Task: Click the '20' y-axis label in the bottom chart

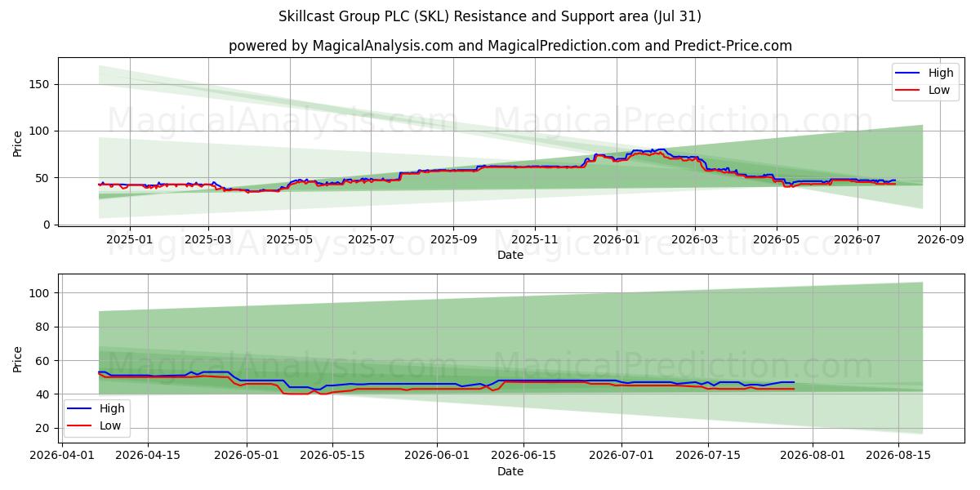Action: point(44,428)
